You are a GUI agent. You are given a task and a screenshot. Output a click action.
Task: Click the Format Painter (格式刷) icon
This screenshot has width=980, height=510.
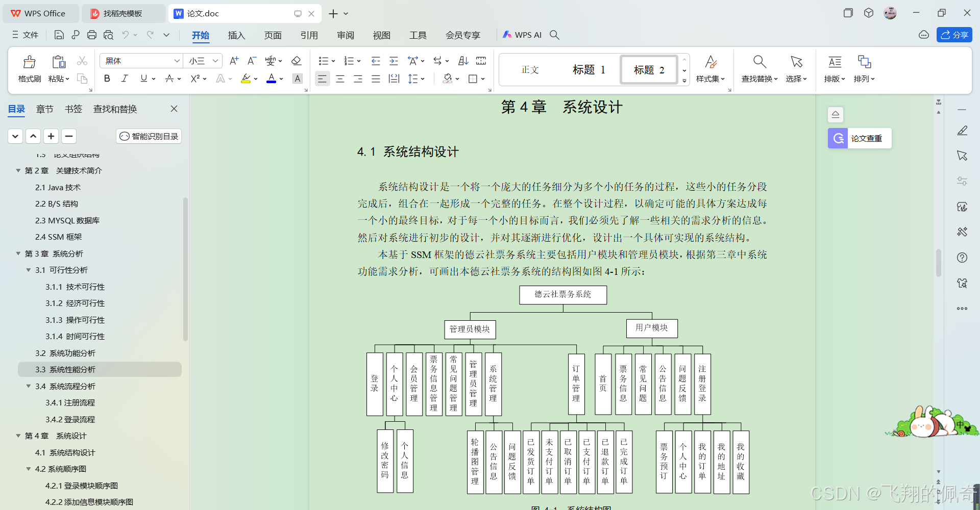(29, 62)
